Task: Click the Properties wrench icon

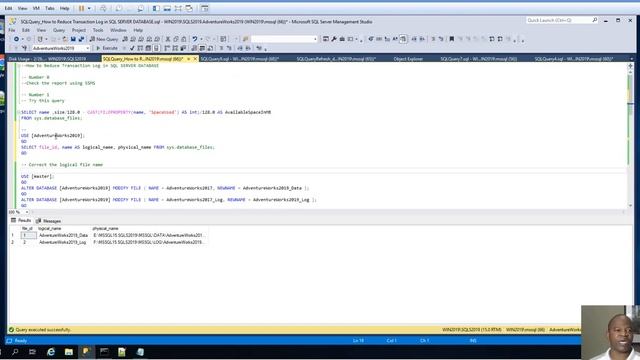Action: click(x=334, y=39)
